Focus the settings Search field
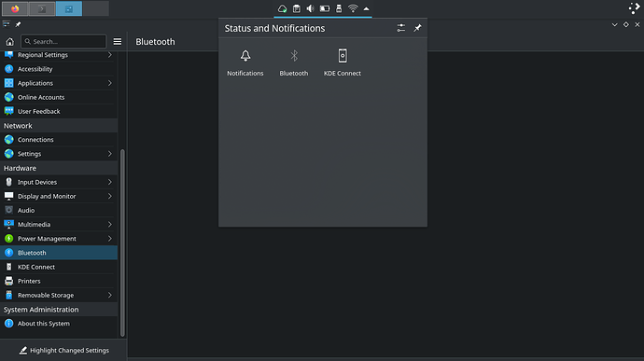 coord(63,41)
